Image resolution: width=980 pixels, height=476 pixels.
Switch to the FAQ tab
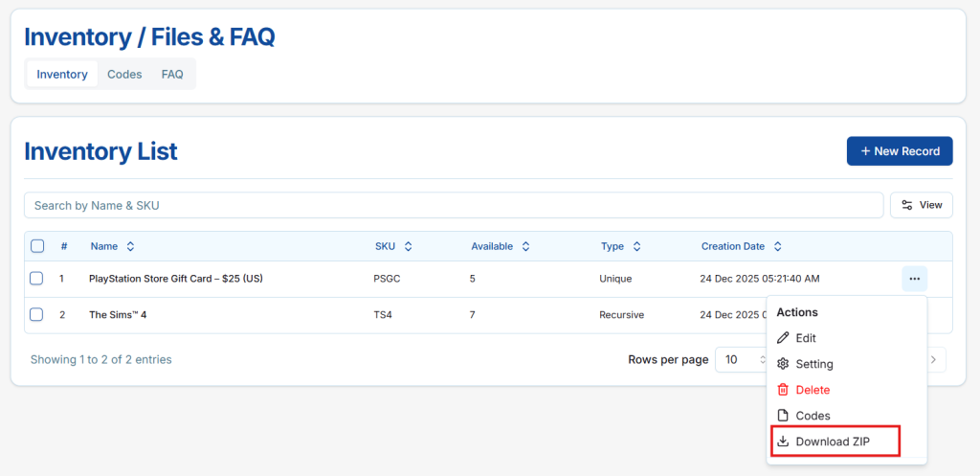click(x=172, y=75)
